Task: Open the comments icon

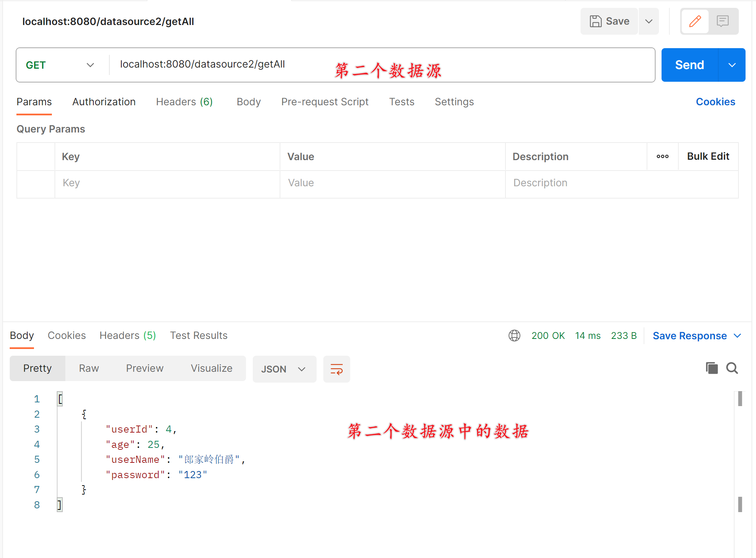Action: point(723,21)
